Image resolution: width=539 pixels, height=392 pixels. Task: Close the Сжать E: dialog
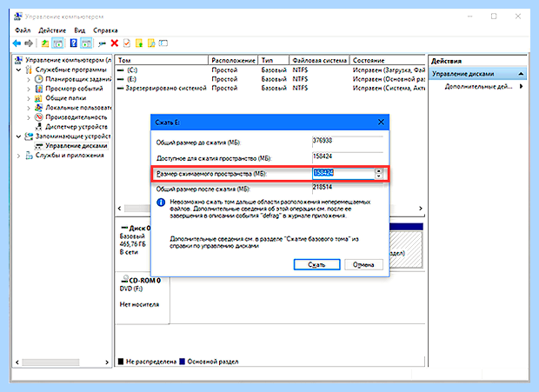point(381,123)
